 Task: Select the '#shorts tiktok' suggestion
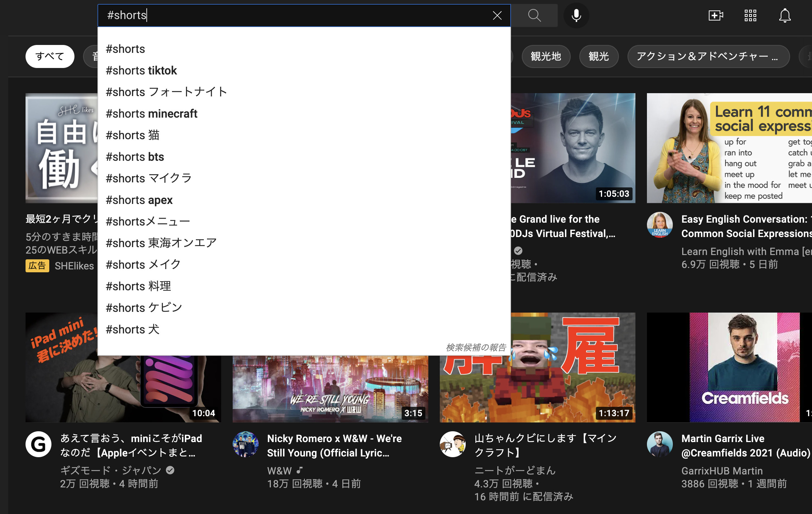coord(304,70)
